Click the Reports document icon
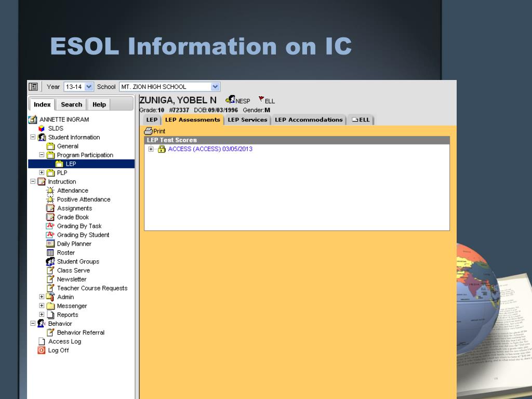This screenshot has width=532, height=399. [50, 314]
